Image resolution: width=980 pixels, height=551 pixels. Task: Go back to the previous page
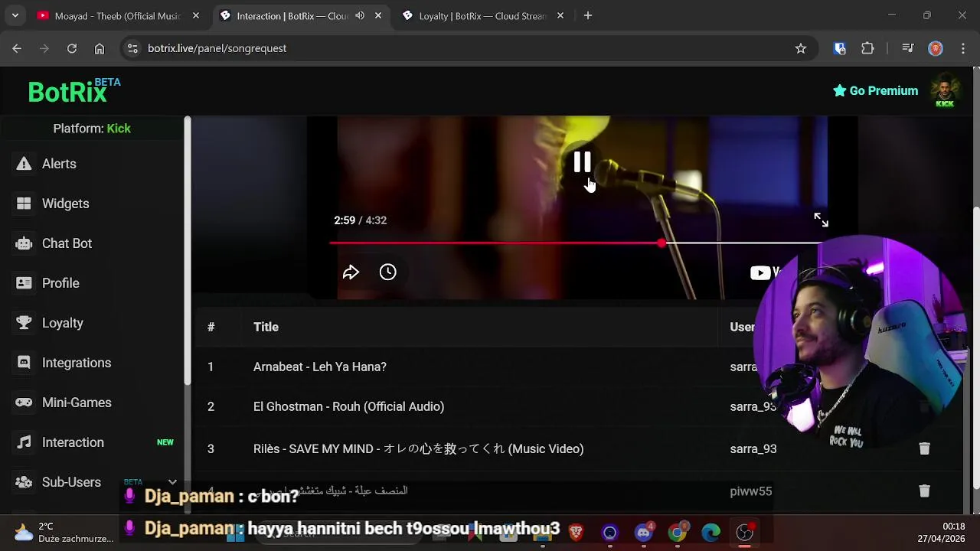(17, 48)
